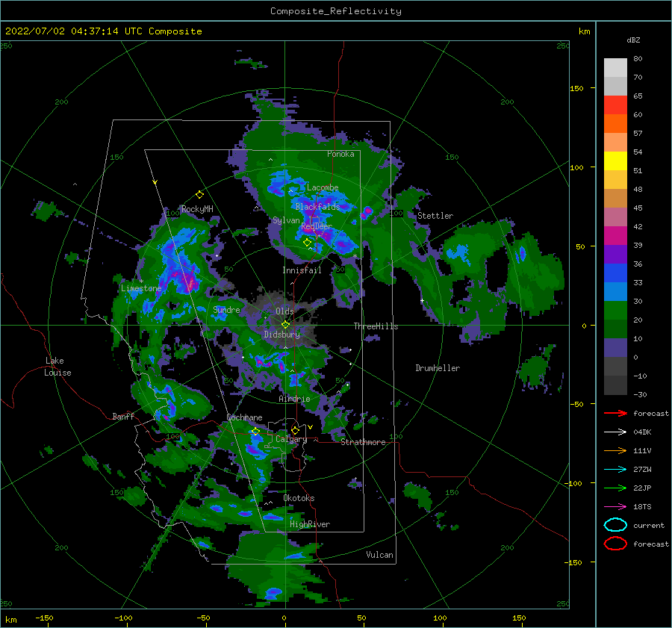Click the intense magenta echo near Limestone
Image resolution: width=672 pixels, height=628 pixels.
(x=190, y=282)
